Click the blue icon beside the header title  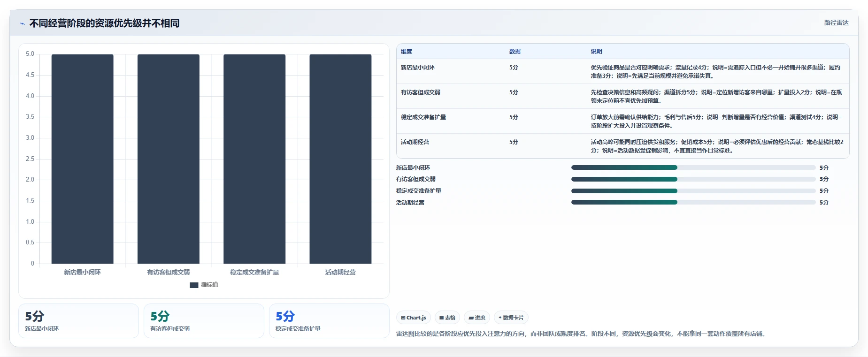[22, 23]
